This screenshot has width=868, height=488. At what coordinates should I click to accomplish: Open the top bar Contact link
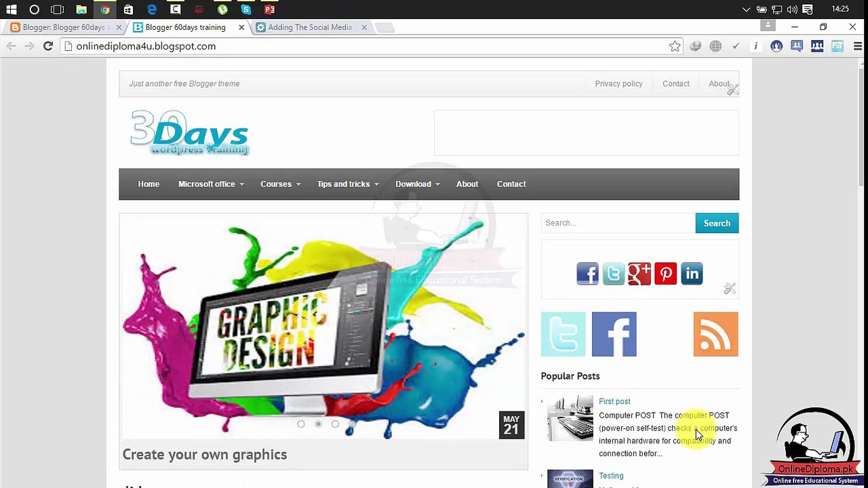(x=676, y=84)
